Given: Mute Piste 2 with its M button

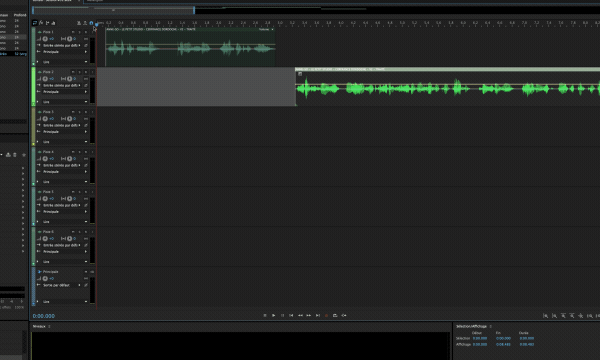Looking at the screenshot, I should point(73,72).
